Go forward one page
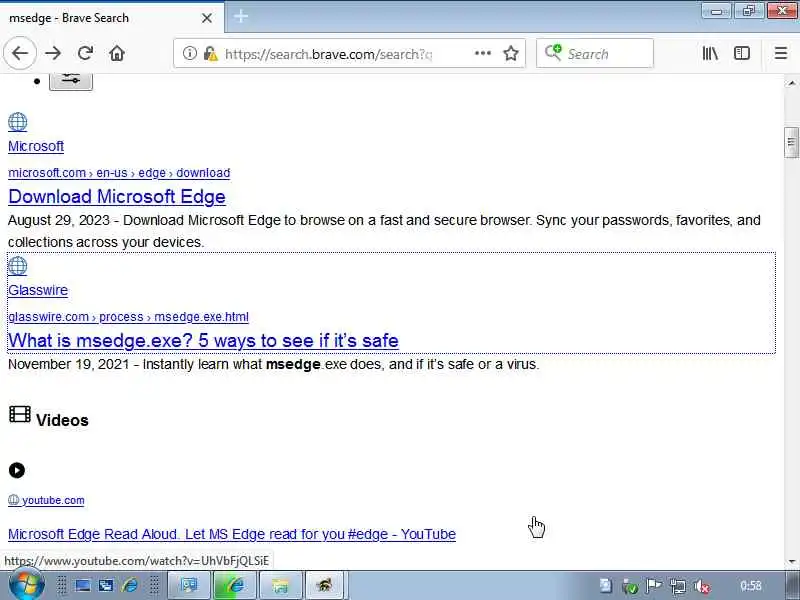This screenshot has width=800, height=600. (x=53, y=53)
